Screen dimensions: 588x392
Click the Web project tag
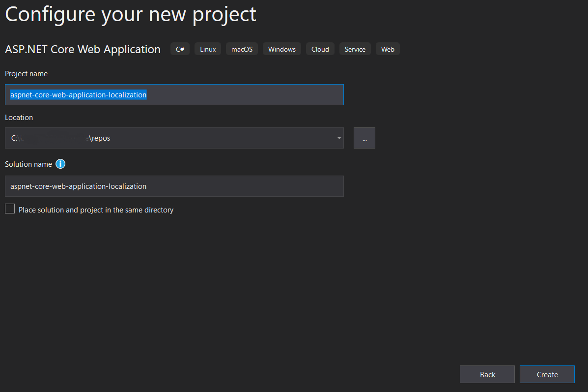tap(388, 49)
